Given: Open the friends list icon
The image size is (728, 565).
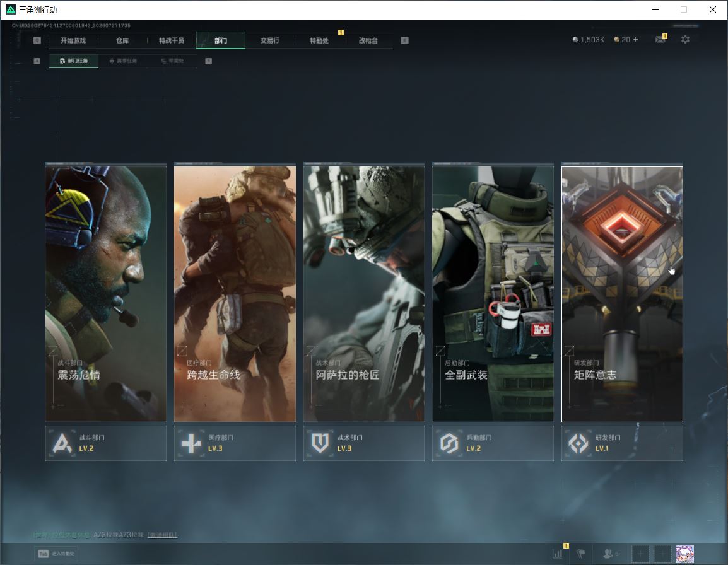Looking at the screenshot, I should (x=609, y=554).
